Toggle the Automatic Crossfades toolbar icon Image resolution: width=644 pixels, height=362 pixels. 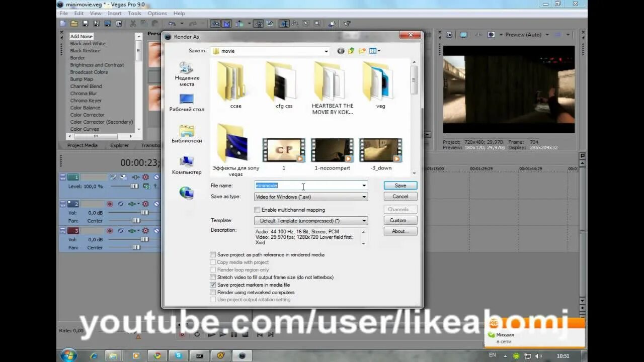click(226, 23)
